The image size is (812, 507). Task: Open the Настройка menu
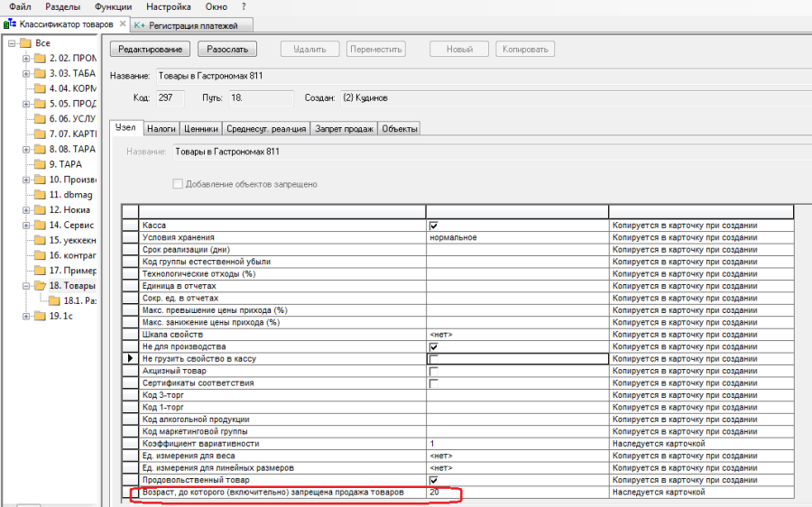169,6
